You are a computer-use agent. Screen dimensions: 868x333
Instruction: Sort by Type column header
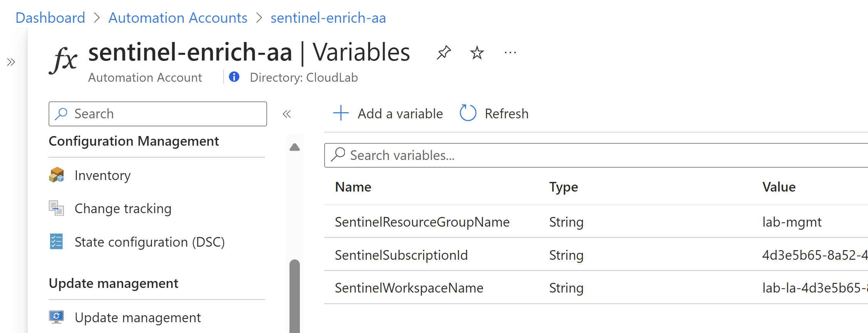[x=564, y=187]
